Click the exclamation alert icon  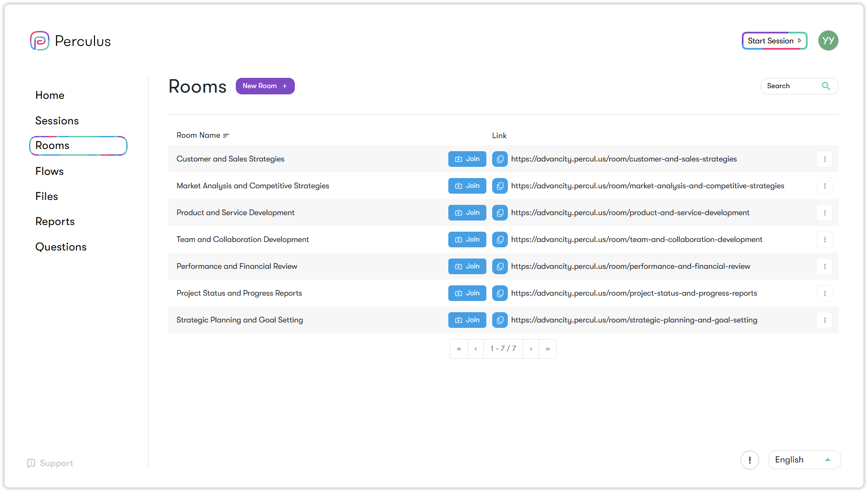(750, 460)
